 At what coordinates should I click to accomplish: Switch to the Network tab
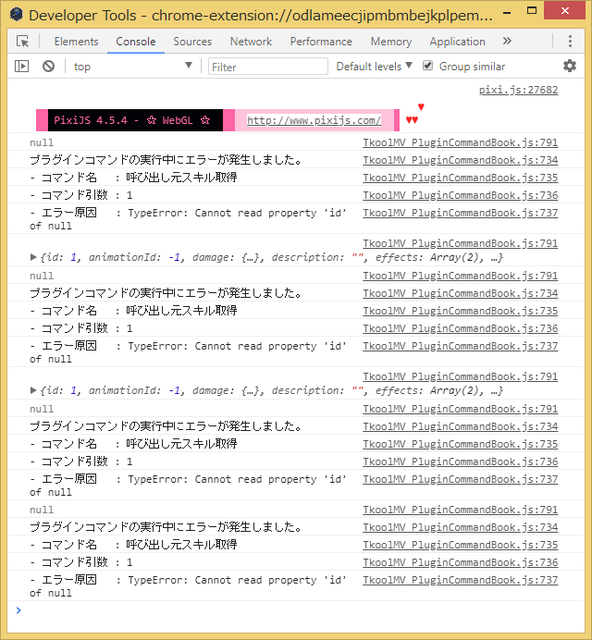(251, 41)
